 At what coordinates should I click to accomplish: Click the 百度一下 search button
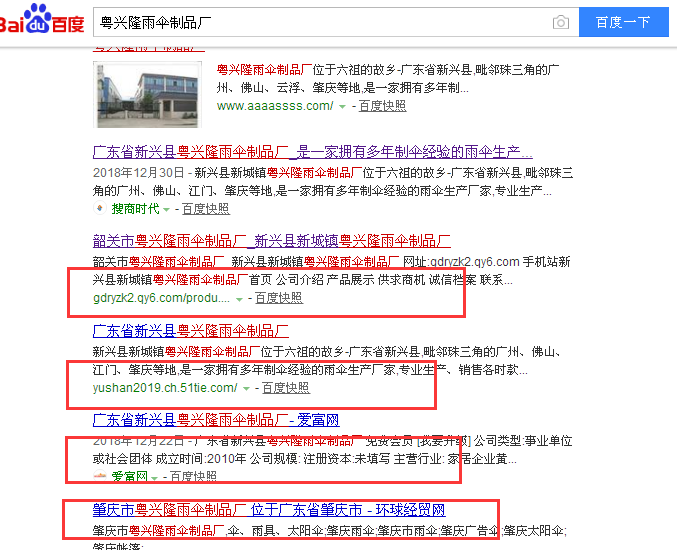623,22
